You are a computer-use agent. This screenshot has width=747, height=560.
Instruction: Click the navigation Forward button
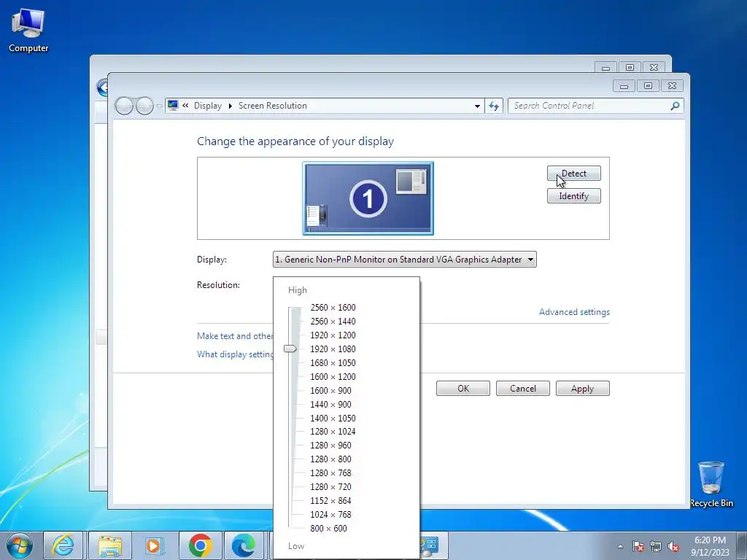(x=144, y=106)
